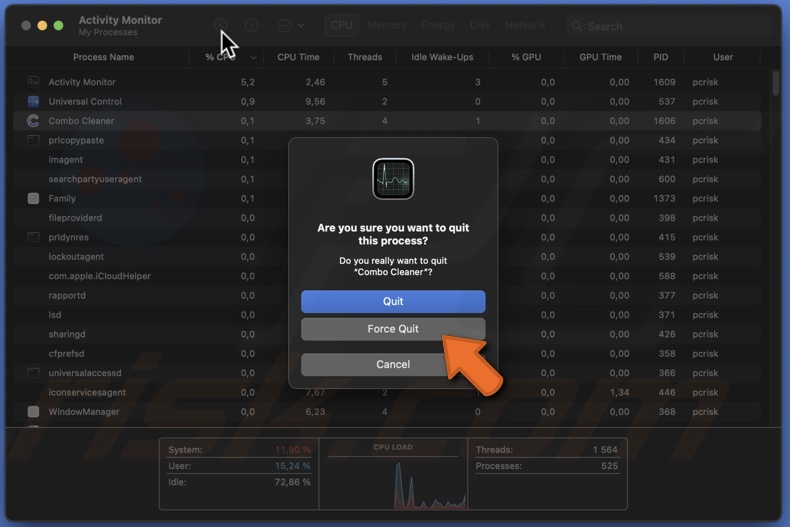
Task: Select the lockoutagent process row
Action: [387, 256]
